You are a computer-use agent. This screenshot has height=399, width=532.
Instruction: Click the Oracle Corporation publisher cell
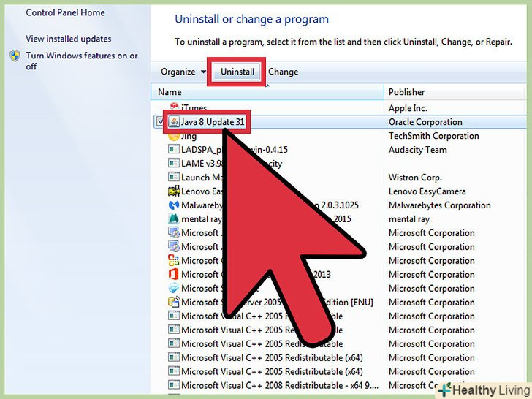425,122
